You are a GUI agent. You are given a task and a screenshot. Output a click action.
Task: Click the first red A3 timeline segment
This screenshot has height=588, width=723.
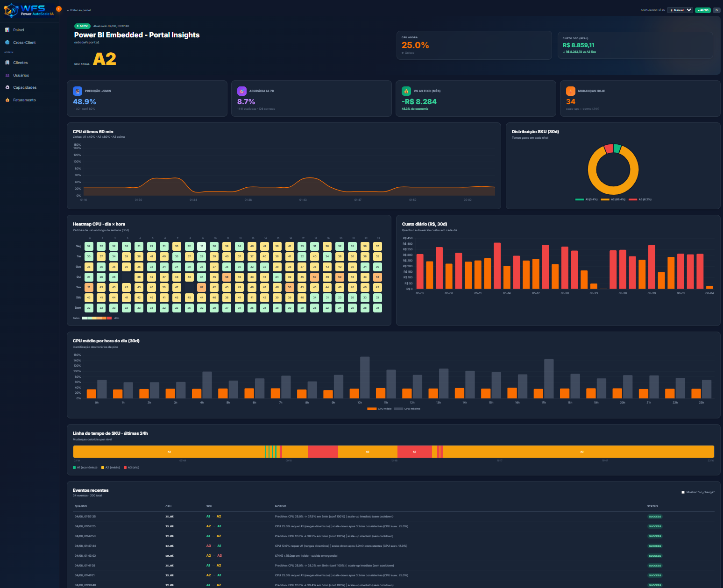323,452
